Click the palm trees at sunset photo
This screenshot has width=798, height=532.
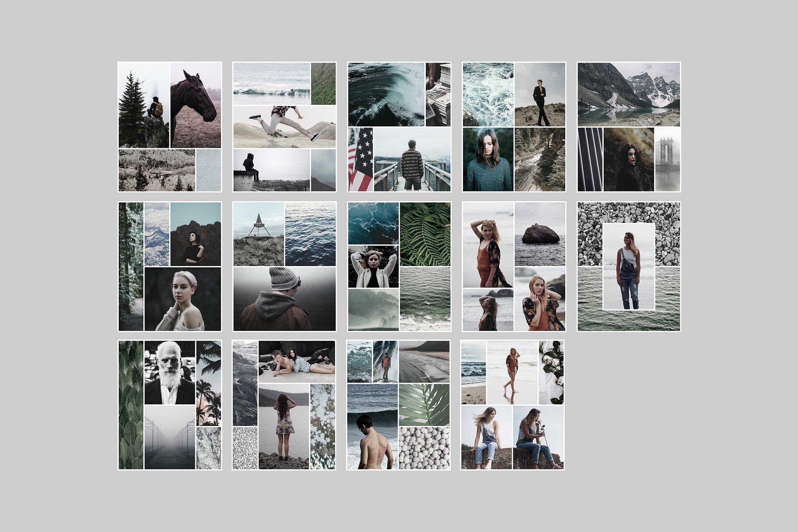(x=209, y=383)
